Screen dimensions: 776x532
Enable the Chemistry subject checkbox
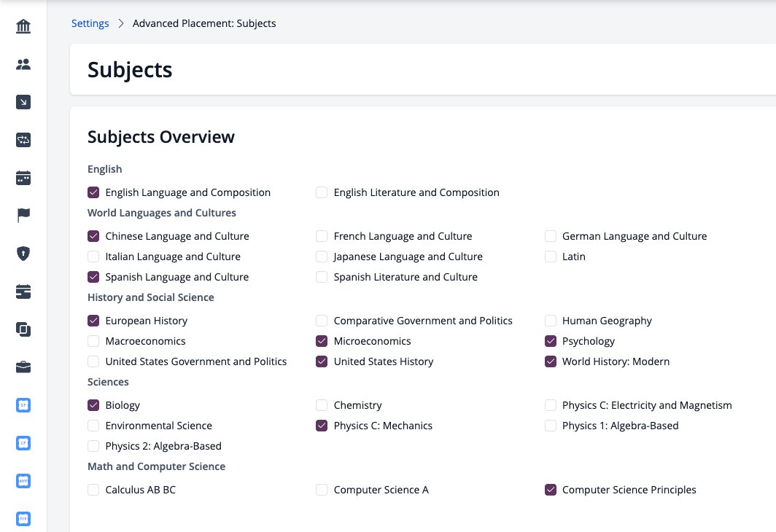(x=322, y=405)
